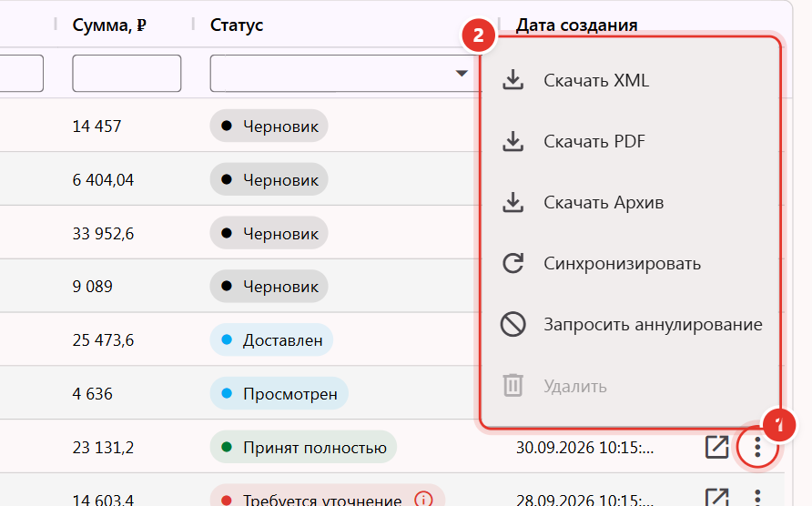Click the amount 4 636
812x506 pixels.
tap(92, 394)
